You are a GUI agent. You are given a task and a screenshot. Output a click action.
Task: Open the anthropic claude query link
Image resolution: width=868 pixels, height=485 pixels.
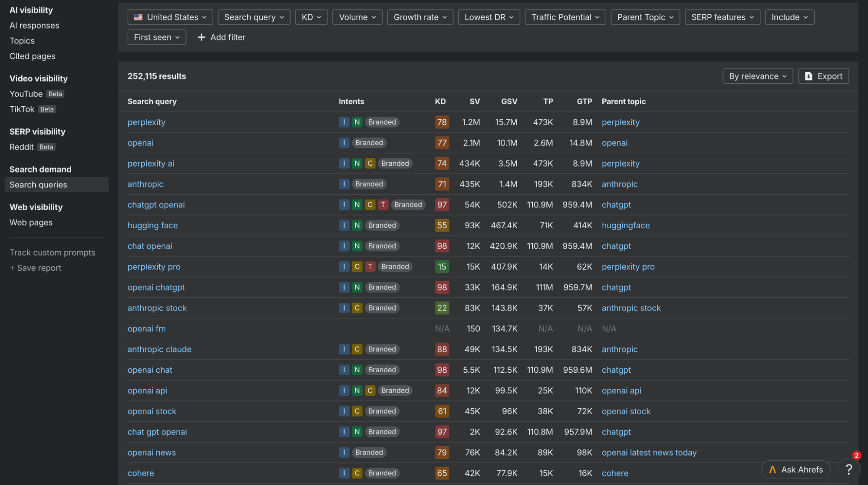click(159, 349)
